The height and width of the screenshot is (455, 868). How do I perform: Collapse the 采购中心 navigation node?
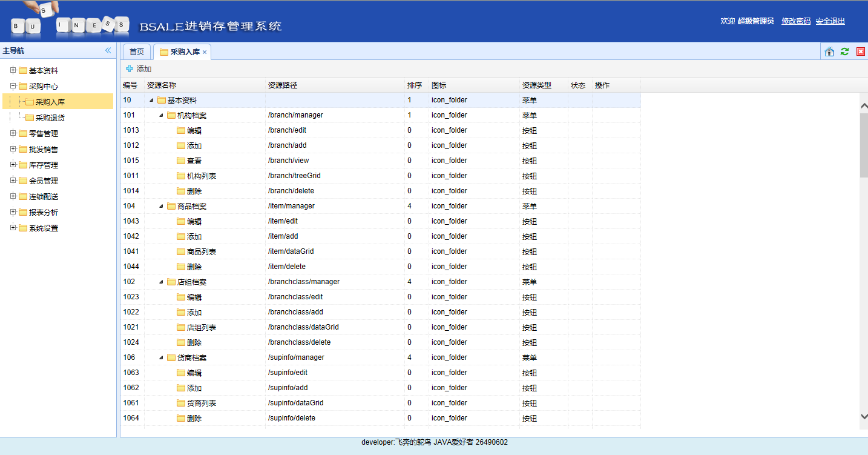(x=13, y=86)
